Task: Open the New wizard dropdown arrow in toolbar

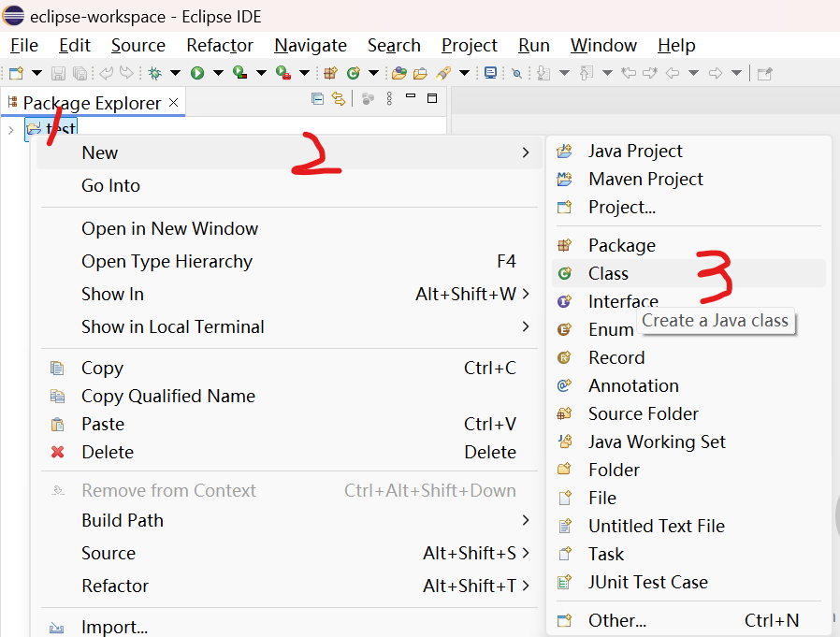Action: [36, 73]
